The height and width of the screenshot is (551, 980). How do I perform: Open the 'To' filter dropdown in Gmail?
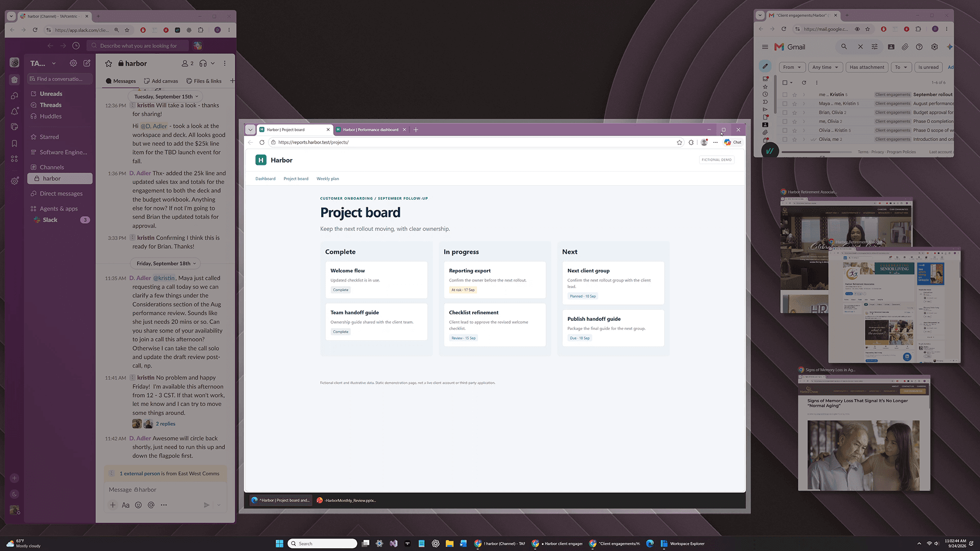[x=901, y=67]
